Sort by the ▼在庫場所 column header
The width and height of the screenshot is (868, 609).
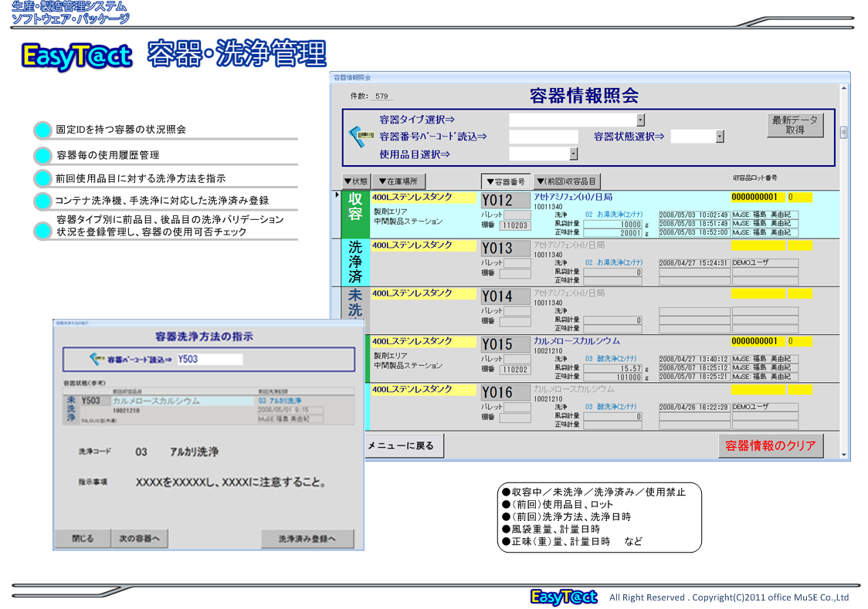(x=398, y=181)
